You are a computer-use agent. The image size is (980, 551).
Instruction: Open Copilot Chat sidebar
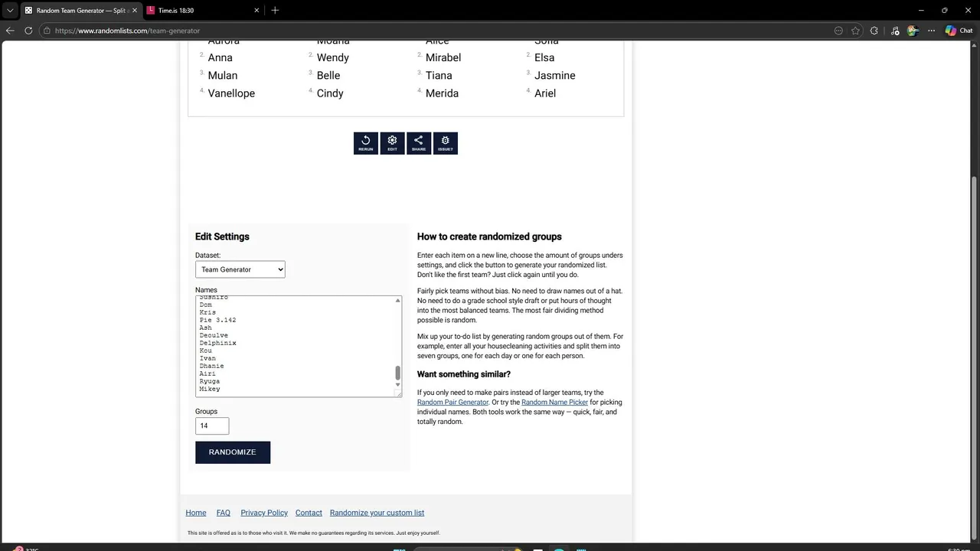(x=959, y=31)
